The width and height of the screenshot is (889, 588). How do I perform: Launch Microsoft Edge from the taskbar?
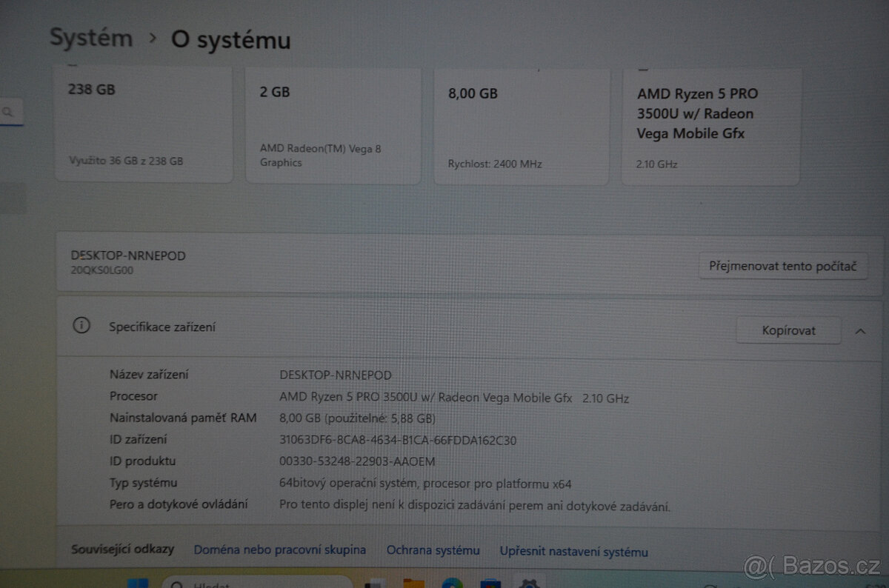pos(452,584)
